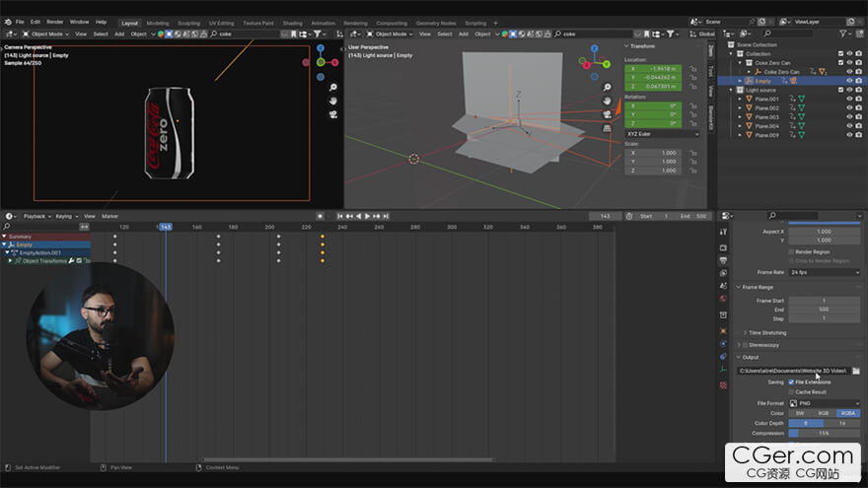Disable render camera icon for Plane.009

pyautogui.click(x=858, y=135)
